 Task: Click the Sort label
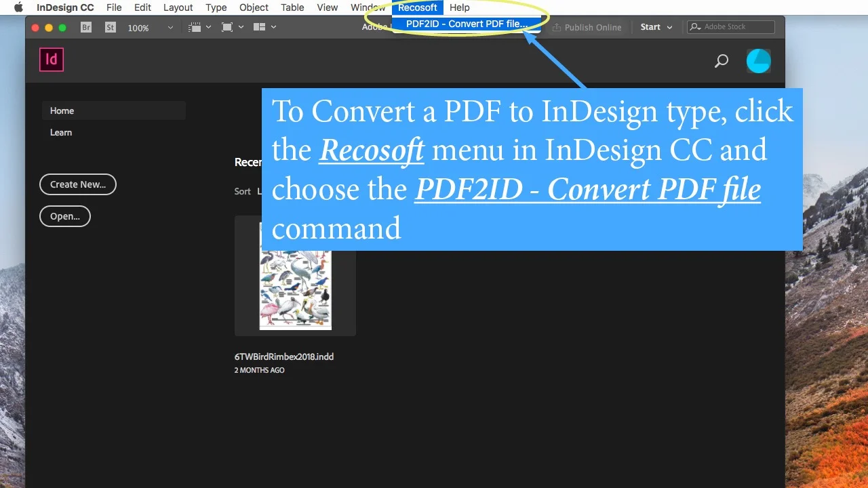243,191
